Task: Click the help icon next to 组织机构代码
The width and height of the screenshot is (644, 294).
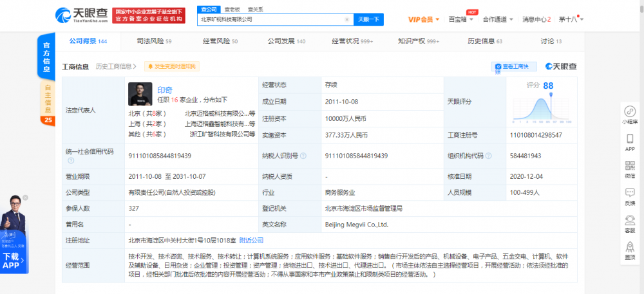Action: (x=489, y=156)
